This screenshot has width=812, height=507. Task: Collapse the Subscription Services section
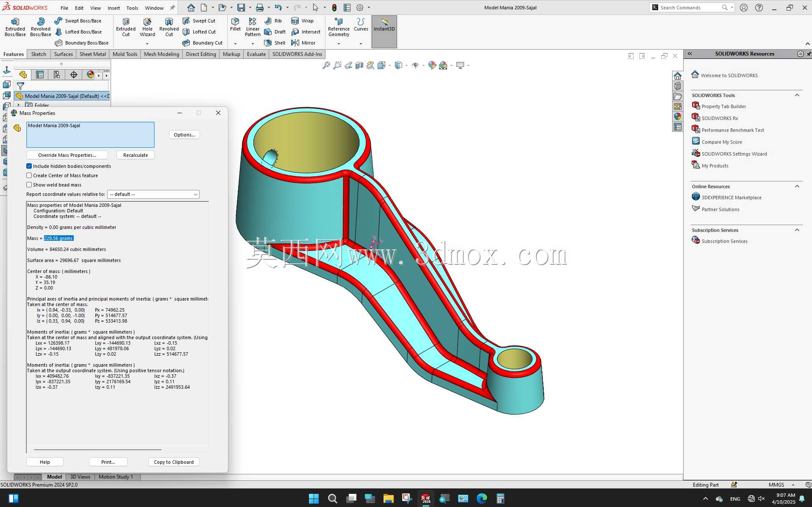pos(797,230)
